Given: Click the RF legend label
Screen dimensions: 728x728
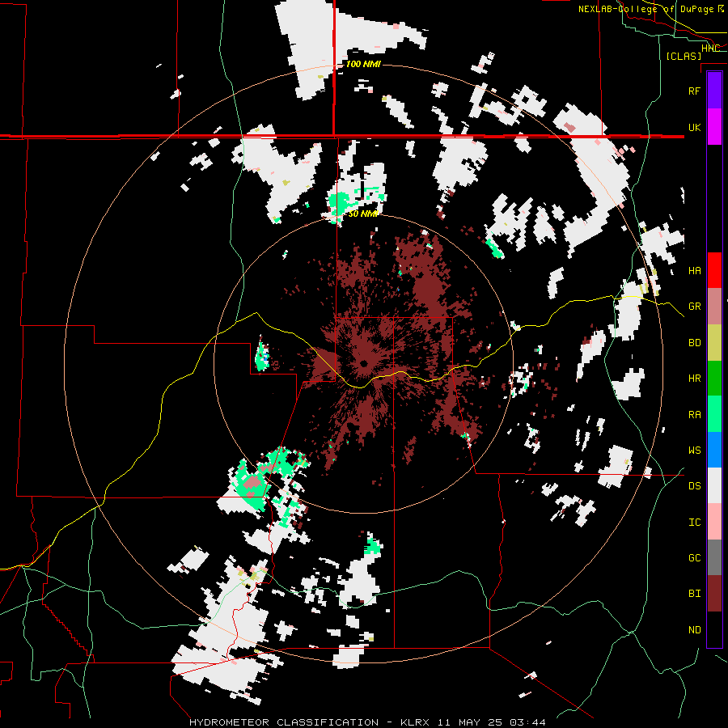Looking at the screenshot, I should click(694, 91).
